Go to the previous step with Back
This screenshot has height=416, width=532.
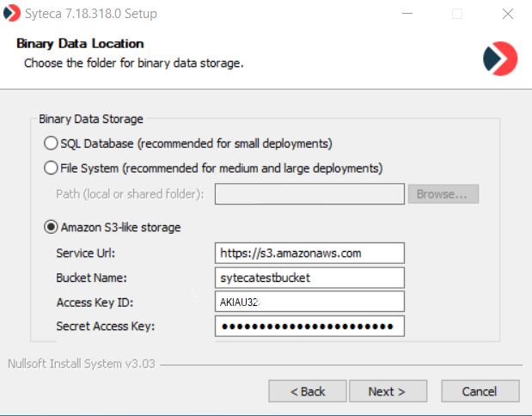pyautogui.click(x=308, y=391)
